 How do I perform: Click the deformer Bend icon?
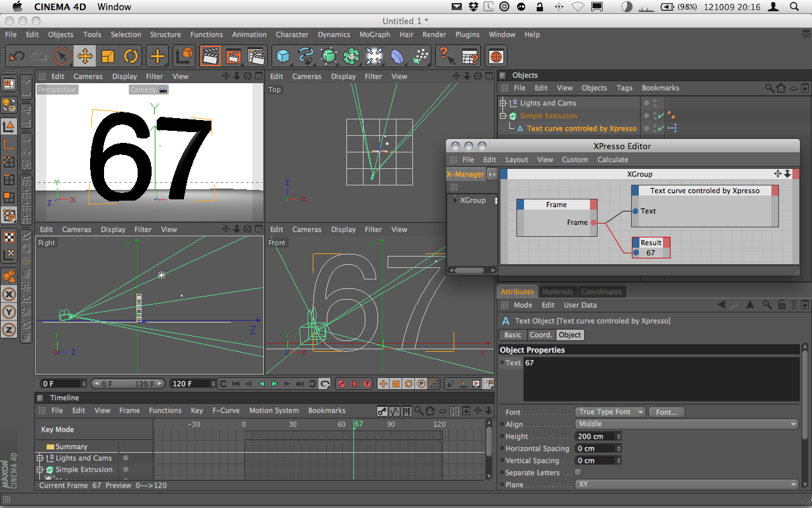pos(397,56)
